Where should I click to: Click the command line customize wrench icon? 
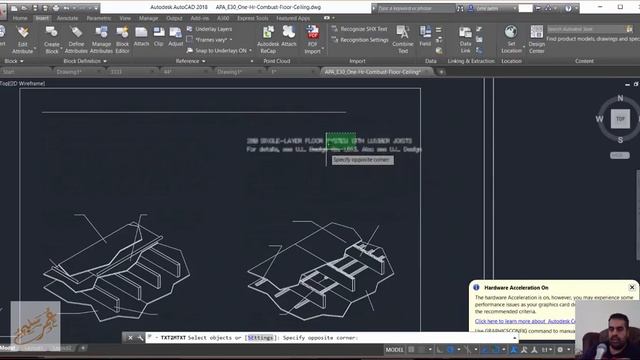click(140, 338)
